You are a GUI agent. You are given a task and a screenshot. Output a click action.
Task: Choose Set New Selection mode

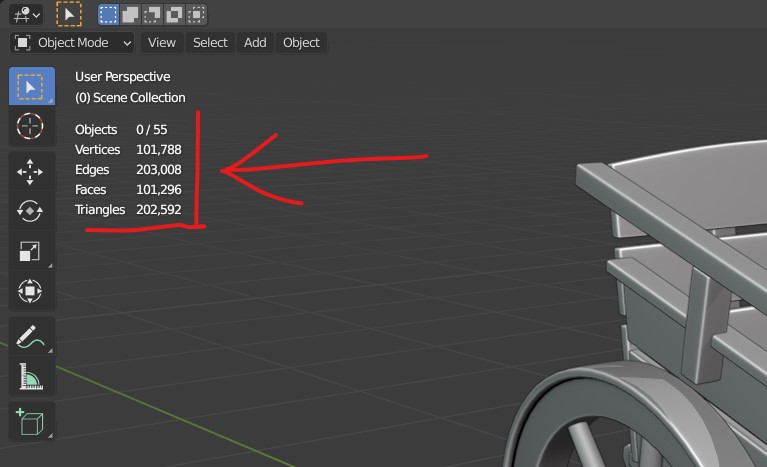pyautogui.click(x=108, y=15)
